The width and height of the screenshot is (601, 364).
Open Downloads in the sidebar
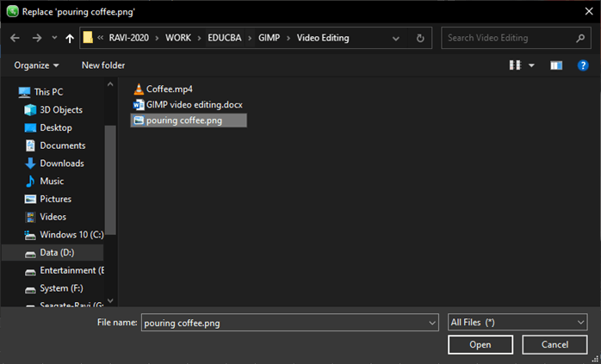(62, 163)
